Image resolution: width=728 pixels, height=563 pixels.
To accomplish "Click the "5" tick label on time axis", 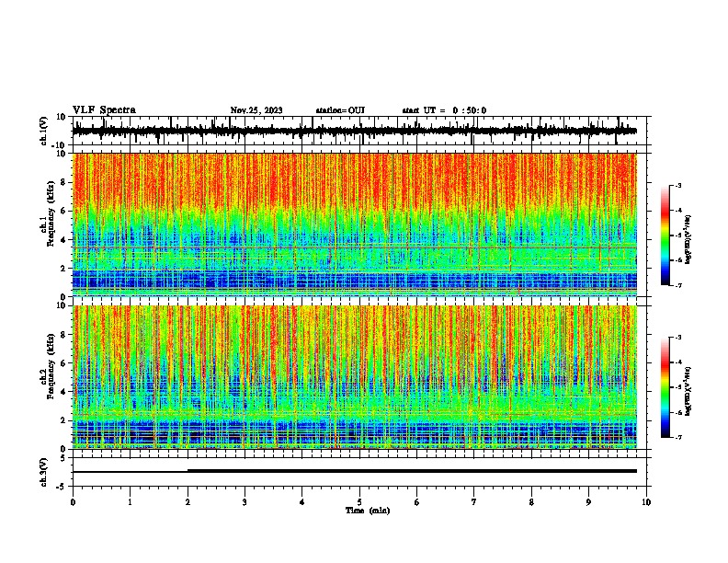I will point(359,502).
